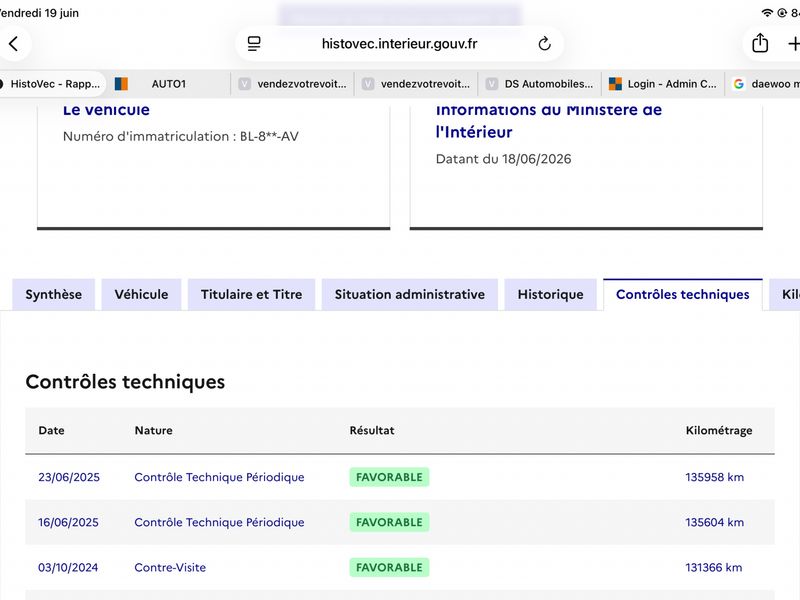Click the Wi-Fi status icon
This screenshot has height=600, width=800.
point(766,13)
